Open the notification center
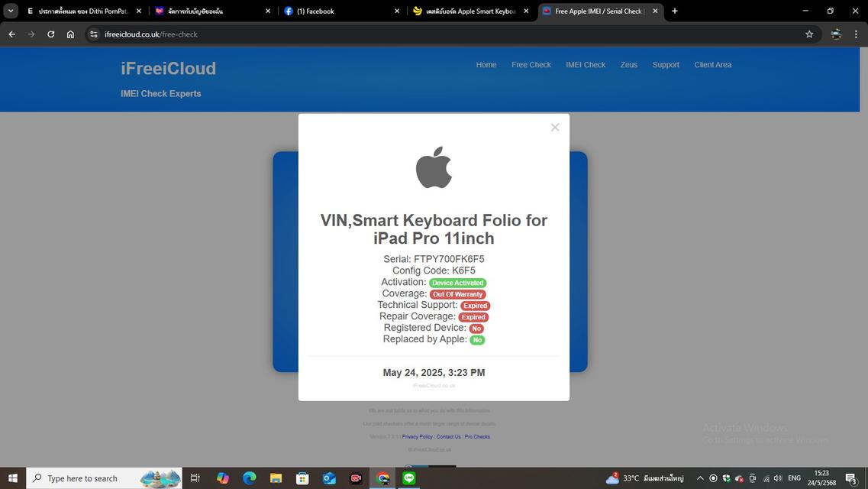This screenshot has width=868, height=489. coord(852,478)
